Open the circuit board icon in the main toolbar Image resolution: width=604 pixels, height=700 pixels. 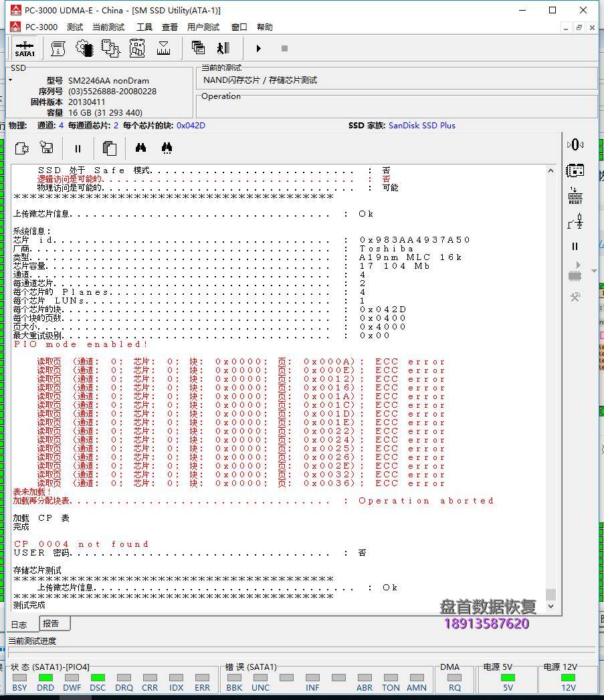click(x=137, y=48)
